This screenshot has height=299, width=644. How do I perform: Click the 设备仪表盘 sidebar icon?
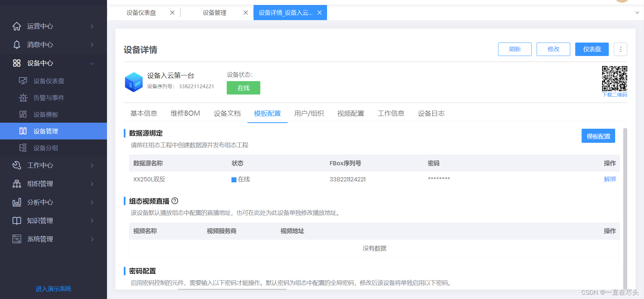[x=23, y=81]
